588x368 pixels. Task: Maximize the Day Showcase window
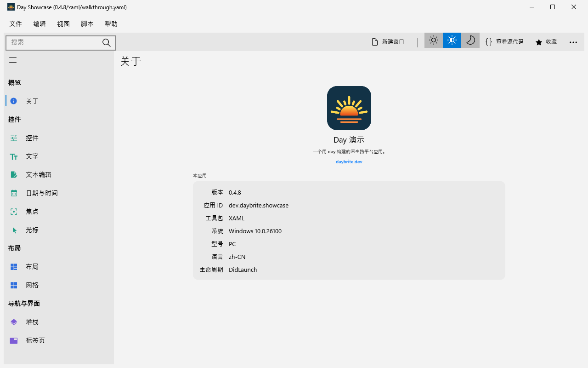coord(553,7)
